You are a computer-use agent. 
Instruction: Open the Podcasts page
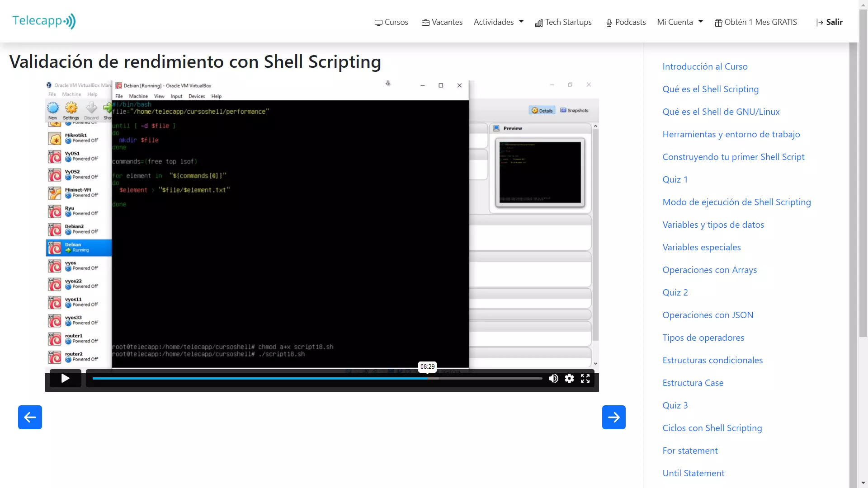click(x=626, y=22)
